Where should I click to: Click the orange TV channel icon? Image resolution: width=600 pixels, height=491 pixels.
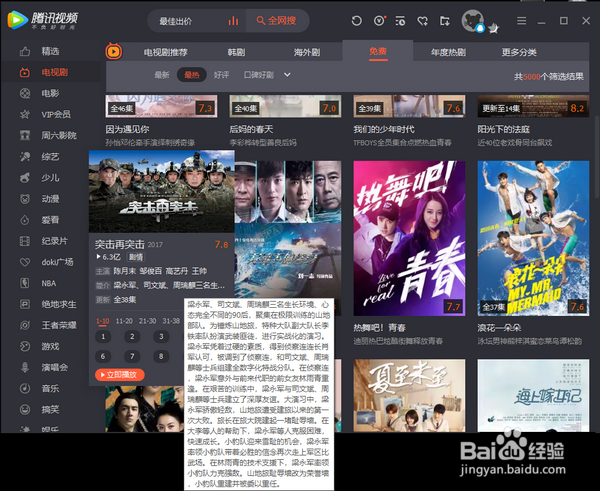114,51
